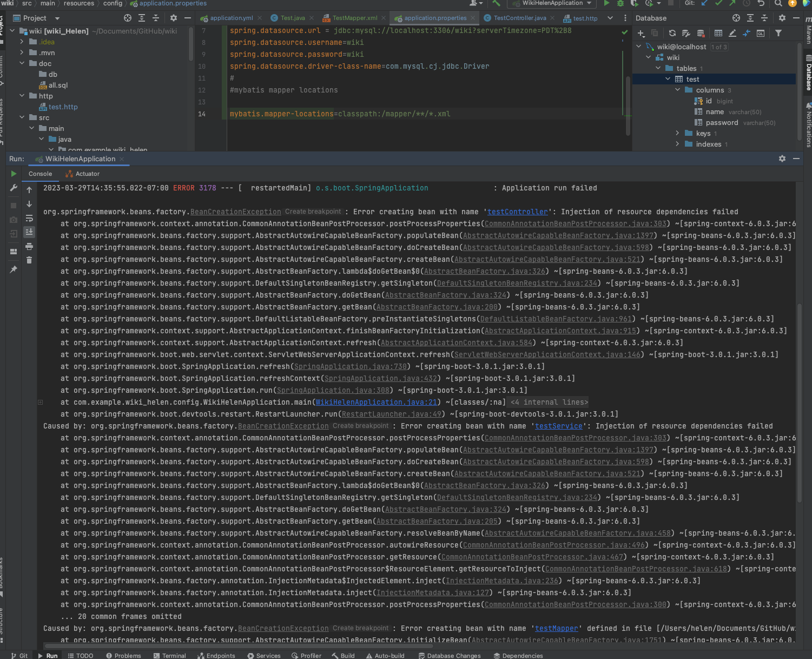Viewport: 812px width, 659px height.
Task: Click the testController bean name link
Action: pyautogui.click(x=518, y=212)
